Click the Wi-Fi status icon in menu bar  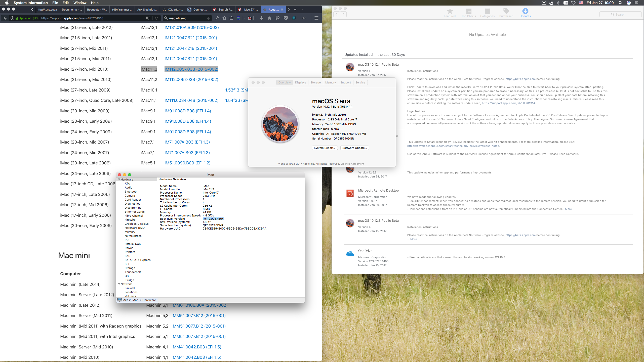pos(573,3)
